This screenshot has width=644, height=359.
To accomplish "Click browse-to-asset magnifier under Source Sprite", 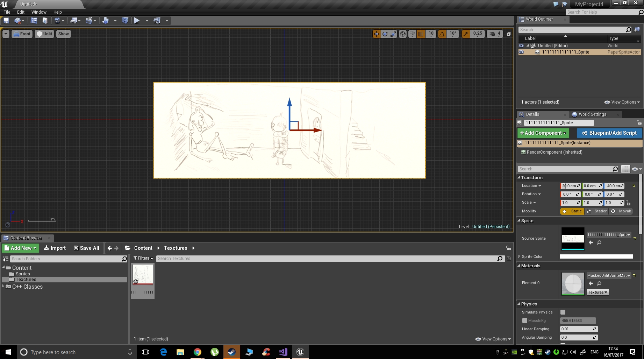I will [x=599, y=242].
